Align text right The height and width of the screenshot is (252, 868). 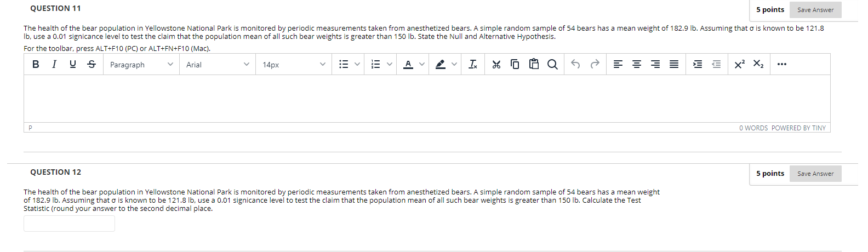pos(655,64)
